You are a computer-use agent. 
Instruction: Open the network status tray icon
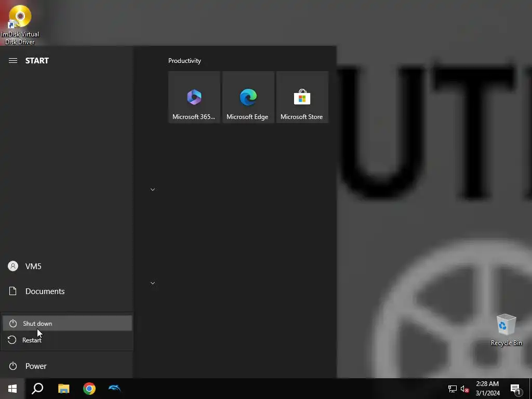tap(453, 389)
